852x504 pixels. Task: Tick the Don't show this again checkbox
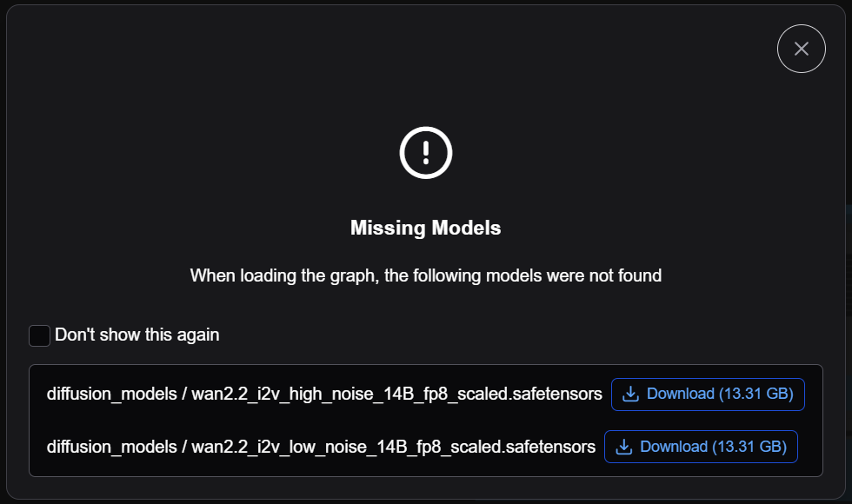(39, 335)
